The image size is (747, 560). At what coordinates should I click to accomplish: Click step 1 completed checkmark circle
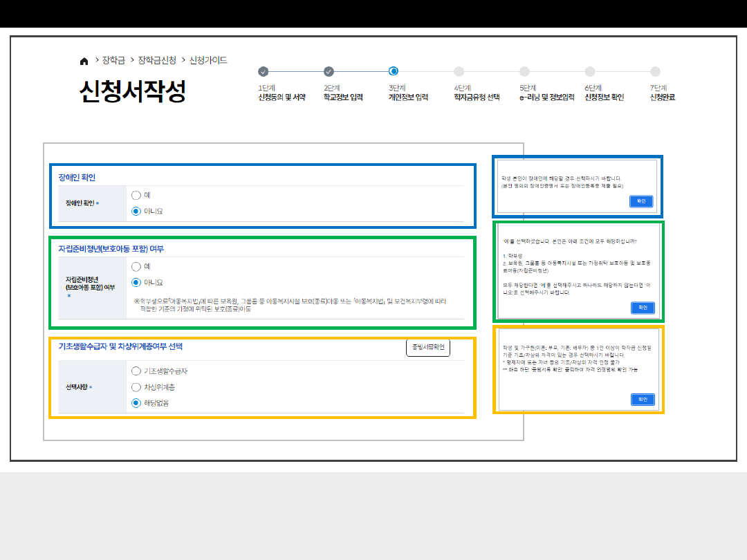click(263, 71)
